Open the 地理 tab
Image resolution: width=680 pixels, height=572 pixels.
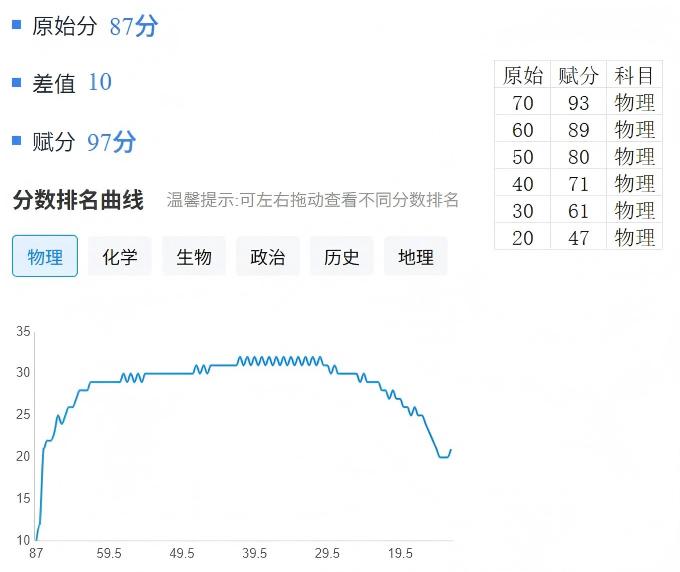[x=415, y=257]
